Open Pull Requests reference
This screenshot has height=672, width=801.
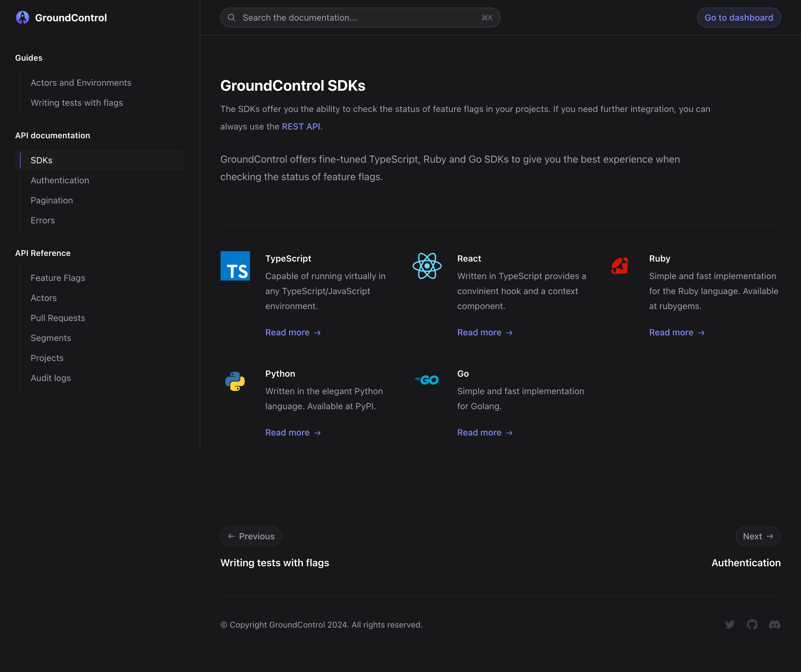click(58, 318)
